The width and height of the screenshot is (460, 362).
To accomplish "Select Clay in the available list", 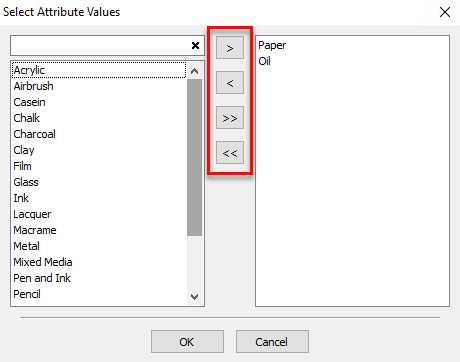I will (x=99, y=150).
